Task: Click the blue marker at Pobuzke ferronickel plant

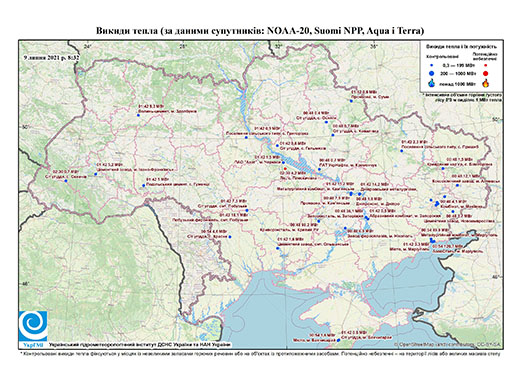Action: 247,210
